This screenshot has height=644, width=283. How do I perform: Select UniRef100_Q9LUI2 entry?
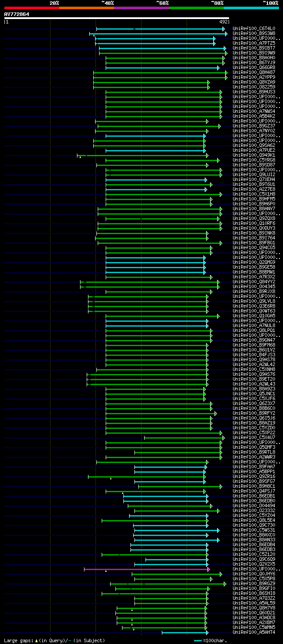tap(254, 174)
